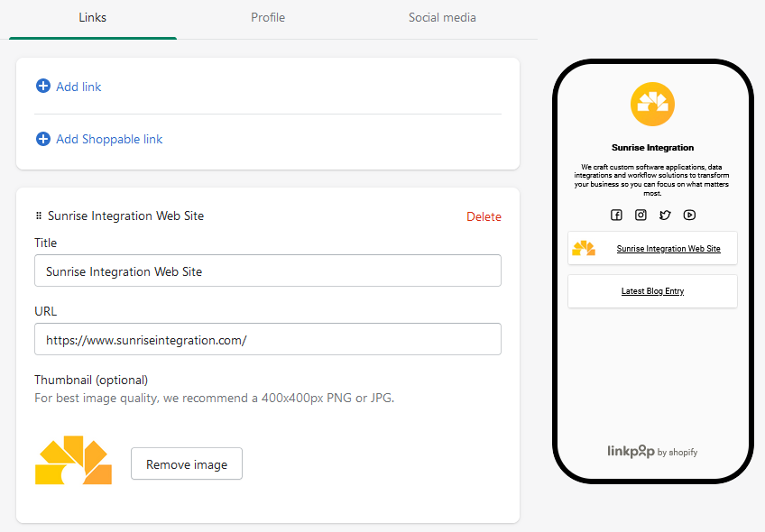Delete the Sunrise Integration Web Site link
The image size is (765, 532).
pyautogui.click(x=484, y=216)
